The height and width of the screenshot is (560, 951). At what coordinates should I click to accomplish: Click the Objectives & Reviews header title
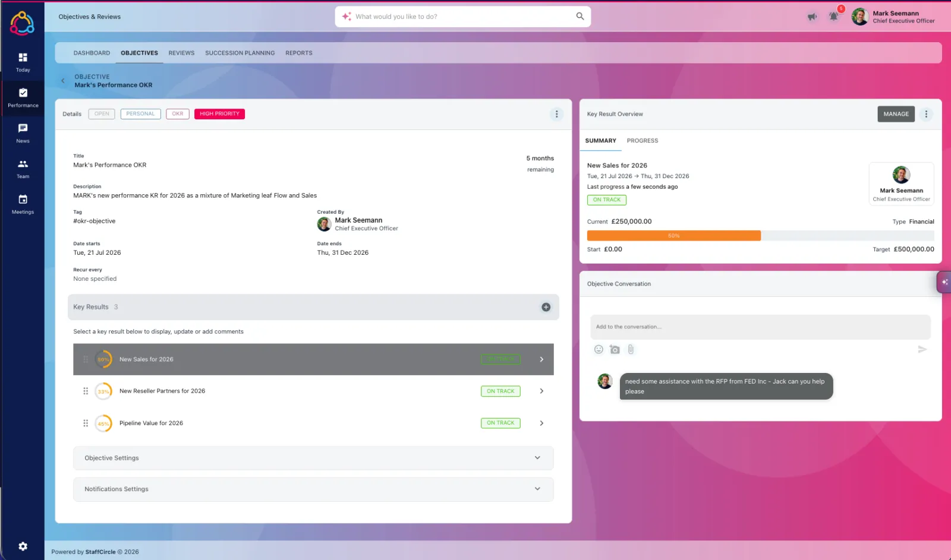click(x=90, y=17)
